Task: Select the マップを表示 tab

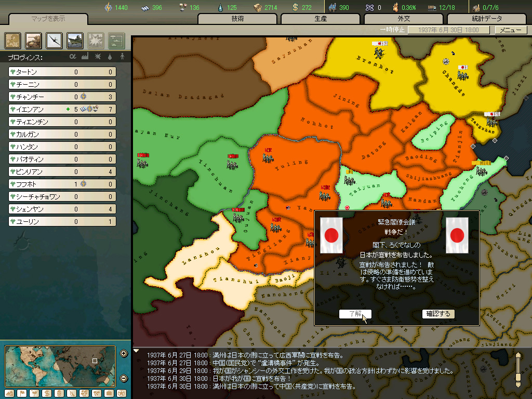Action: [48, 19]
